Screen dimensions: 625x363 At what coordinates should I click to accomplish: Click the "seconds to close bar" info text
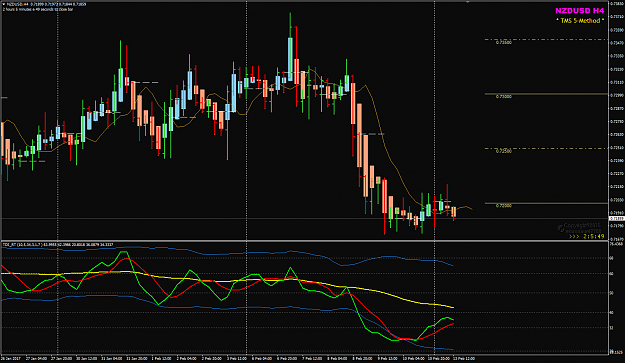coord(38,9)
